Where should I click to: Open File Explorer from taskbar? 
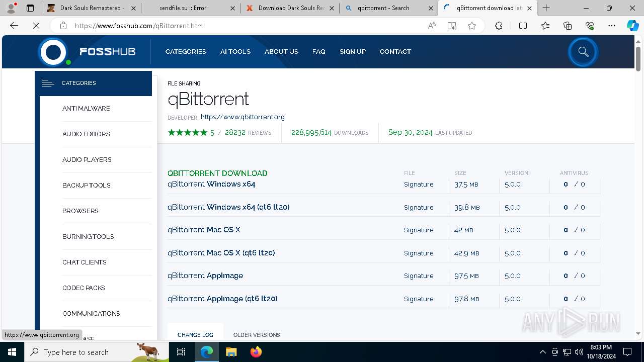click(x=231, y=352)
